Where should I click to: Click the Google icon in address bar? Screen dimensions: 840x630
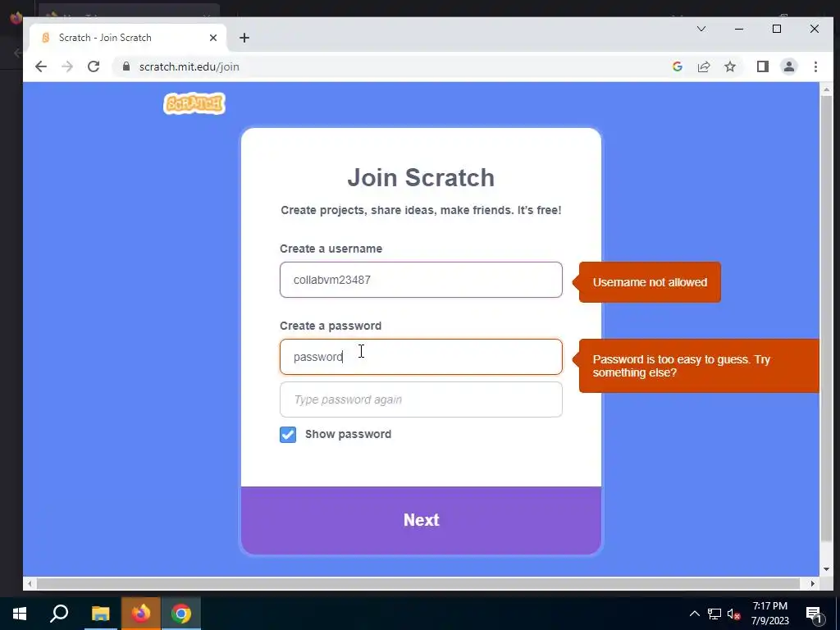point(677,66)
